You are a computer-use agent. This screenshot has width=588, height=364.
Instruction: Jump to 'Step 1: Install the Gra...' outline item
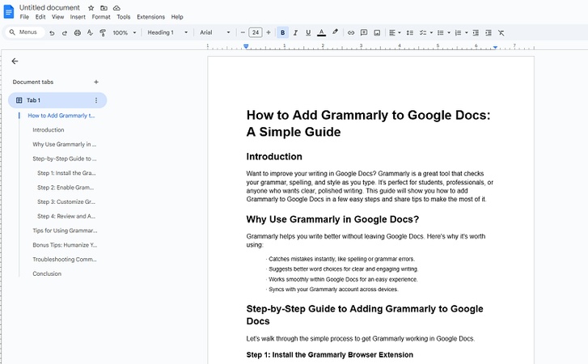66,173
